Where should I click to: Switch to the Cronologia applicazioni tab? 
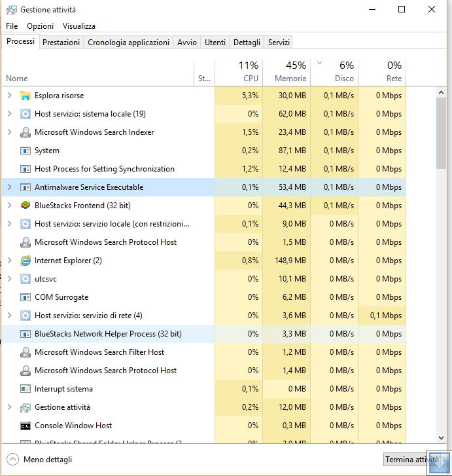coord(128,43)
